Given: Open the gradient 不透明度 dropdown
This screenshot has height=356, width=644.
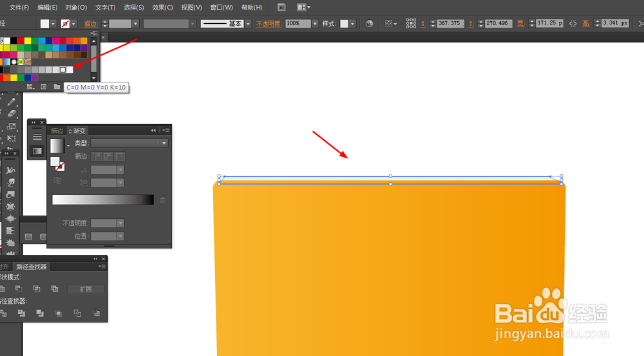Looking at the screenshot, I should click(x=120, y=223).
